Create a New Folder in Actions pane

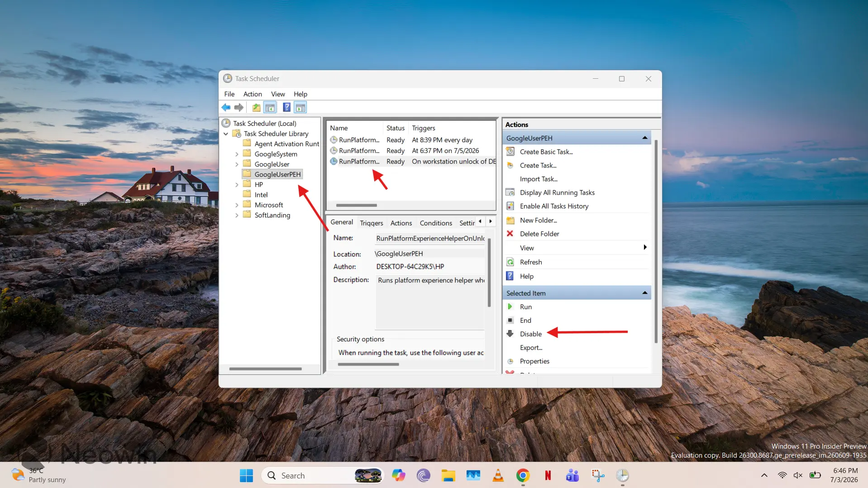coord(538,220)
